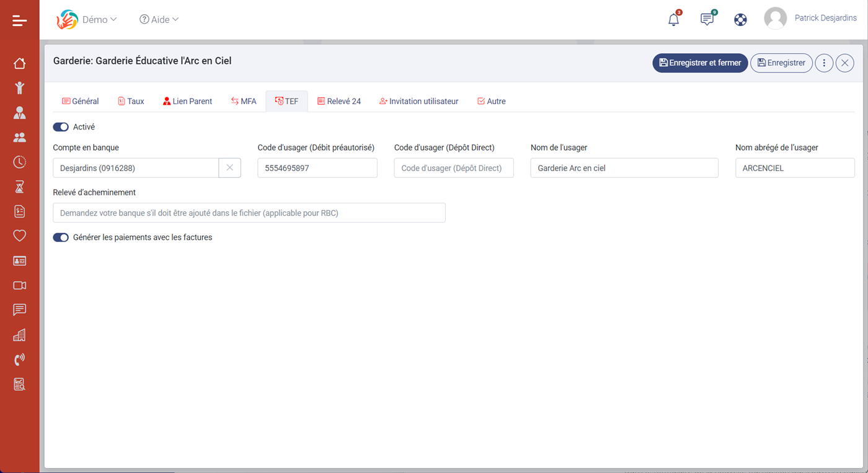This screenshot has width=868, height=473.
Task: Select the TEF tab
Action: 286,101
